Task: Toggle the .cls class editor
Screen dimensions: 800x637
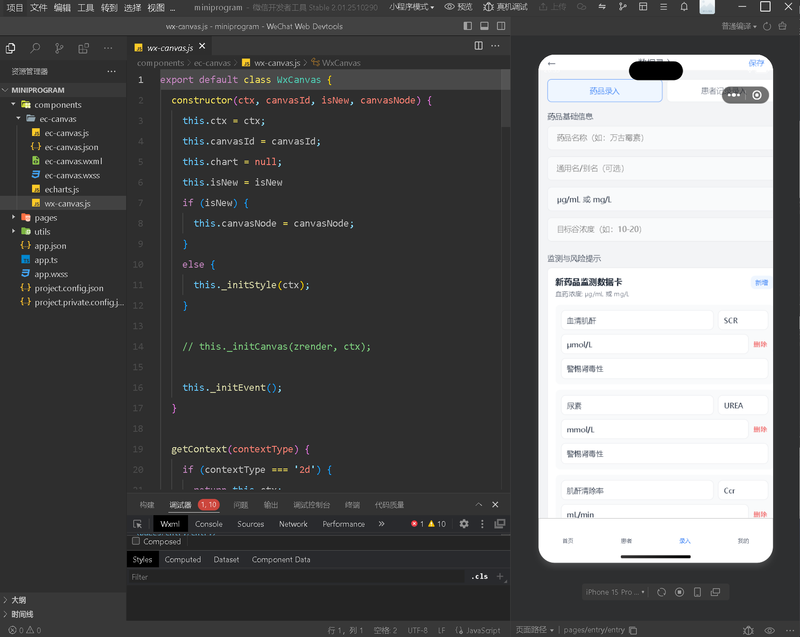Action: pos(479,576)
